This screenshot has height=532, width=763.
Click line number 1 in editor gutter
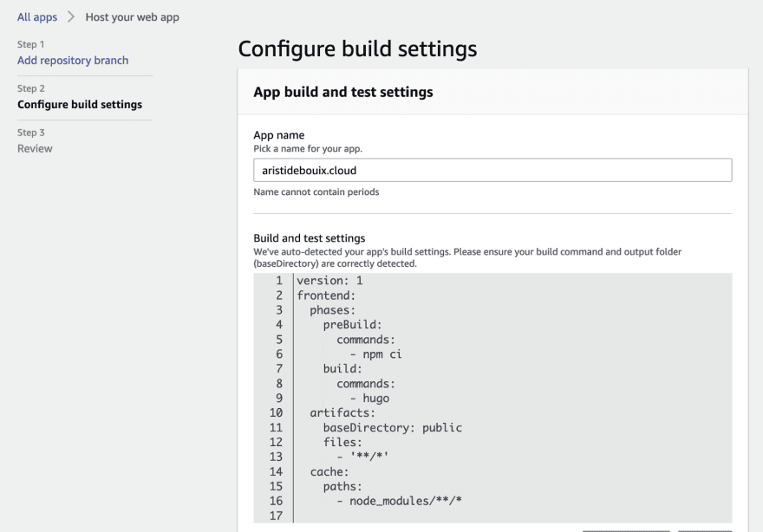point(279,281)
